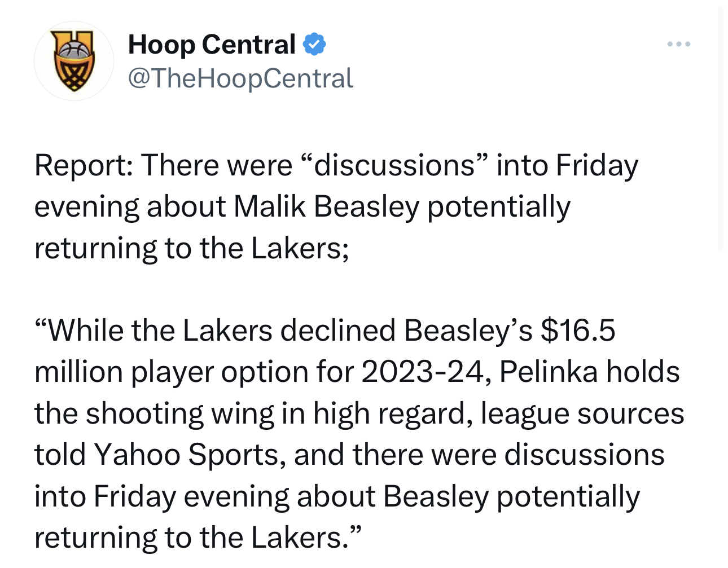The height and width of the screenshot is (568, 728).
Task: Open the Hoop Central display name
Action: [x=212, y=44]
